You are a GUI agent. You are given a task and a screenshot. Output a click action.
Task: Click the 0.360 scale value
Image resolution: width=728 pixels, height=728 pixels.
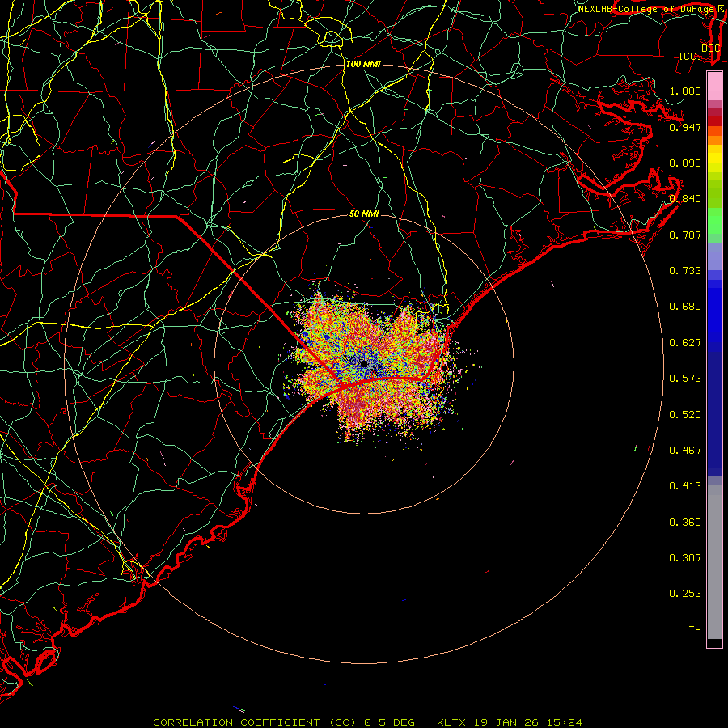click(x=685, y=523)
